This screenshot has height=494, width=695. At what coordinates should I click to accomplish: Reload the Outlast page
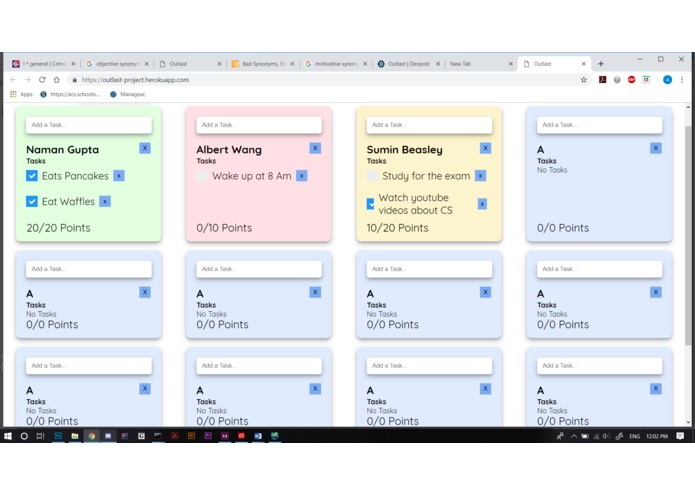pos(42,80)
